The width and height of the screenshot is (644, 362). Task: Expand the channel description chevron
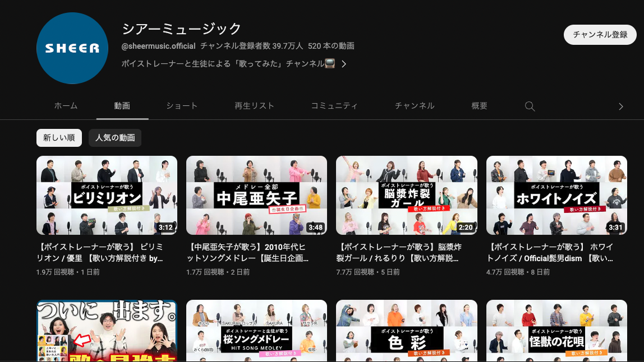tap(344, 64)
